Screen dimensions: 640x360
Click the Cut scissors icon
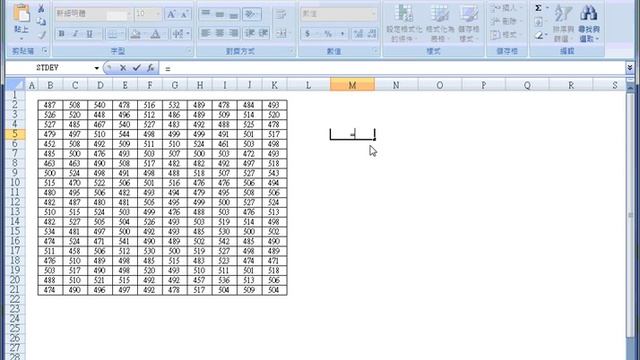[41, 9]
